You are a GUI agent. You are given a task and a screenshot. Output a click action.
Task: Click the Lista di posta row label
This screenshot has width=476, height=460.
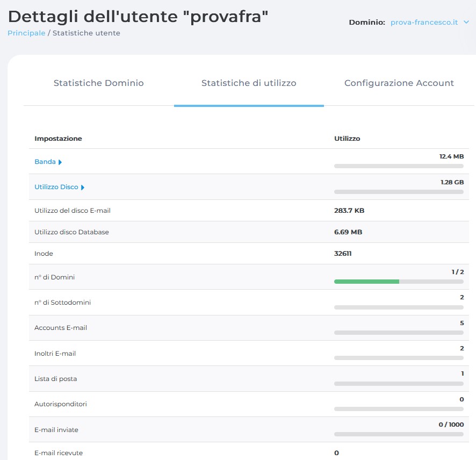click(x=55, y=379)
